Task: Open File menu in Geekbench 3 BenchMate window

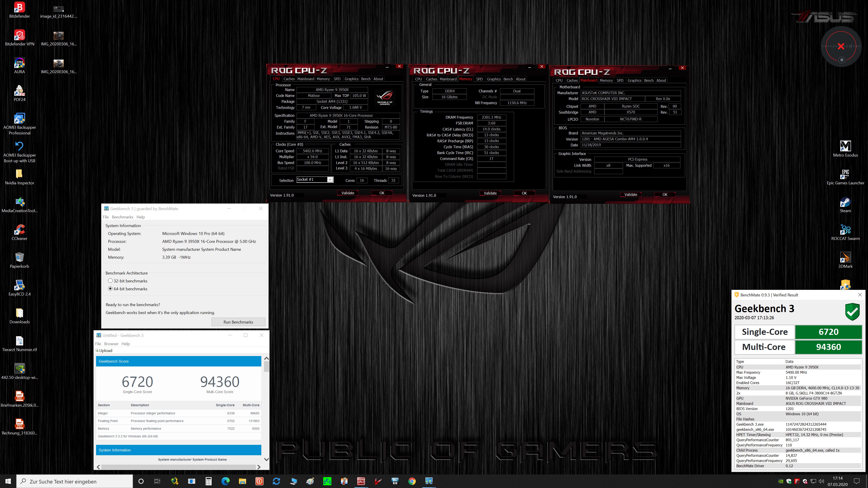Action: click(106, 217)
